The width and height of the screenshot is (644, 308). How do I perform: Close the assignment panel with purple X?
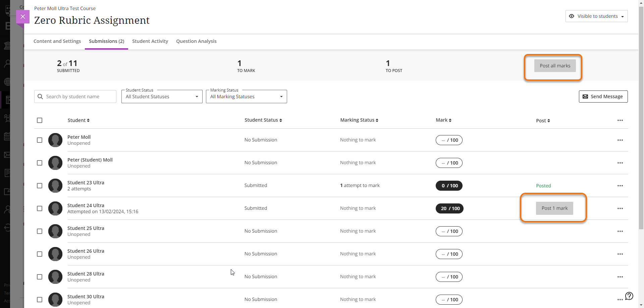point(23,16)
